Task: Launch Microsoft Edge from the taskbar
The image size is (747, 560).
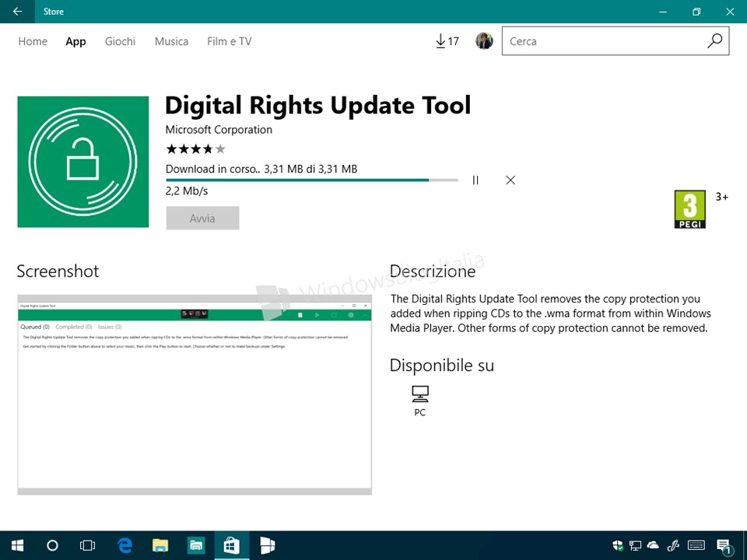Action: pos(124,545)
